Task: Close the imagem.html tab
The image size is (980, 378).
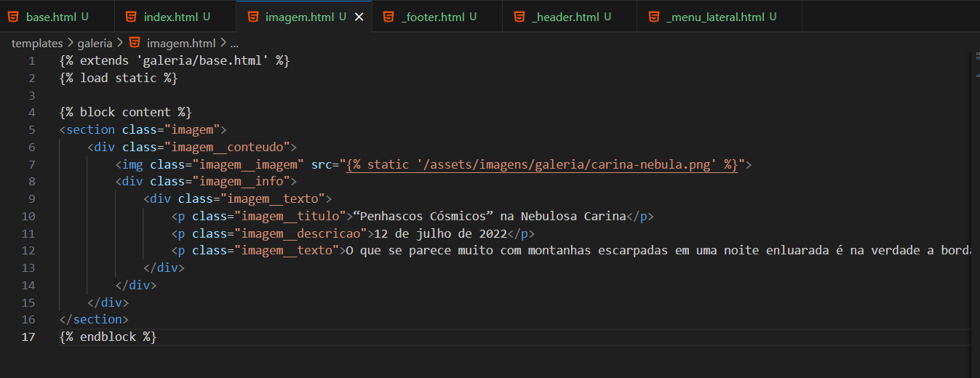Action: pyautogui.click(x=359, y=17)
